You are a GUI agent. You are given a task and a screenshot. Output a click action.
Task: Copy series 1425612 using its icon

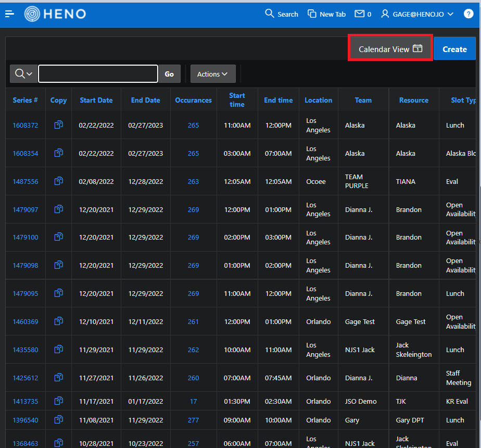coord(58,378)
